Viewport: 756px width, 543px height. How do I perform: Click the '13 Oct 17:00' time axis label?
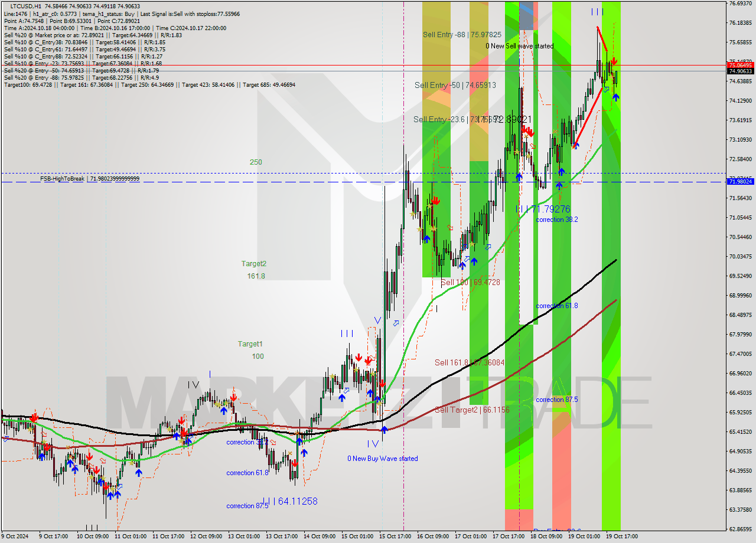click(x=282, y=537)
